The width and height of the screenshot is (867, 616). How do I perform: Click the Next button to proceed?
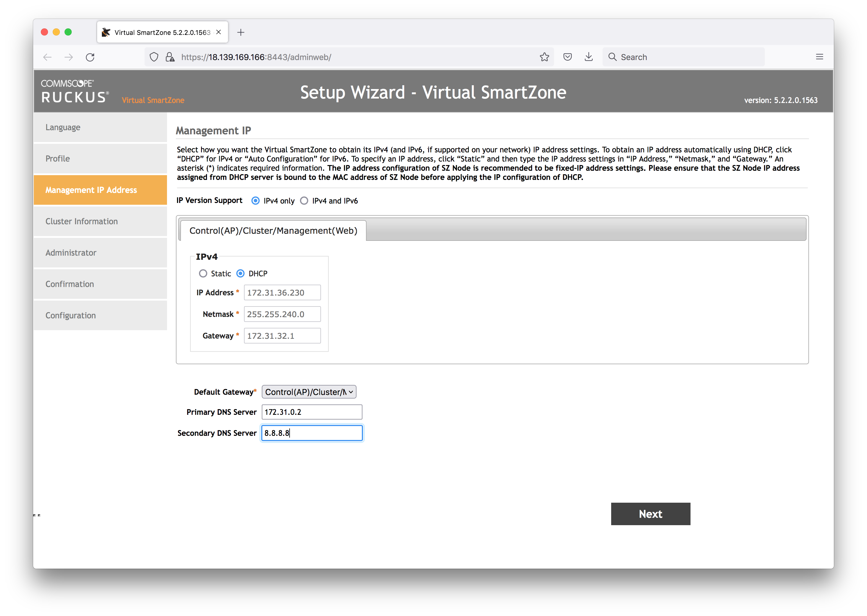[x=650, y=513]
